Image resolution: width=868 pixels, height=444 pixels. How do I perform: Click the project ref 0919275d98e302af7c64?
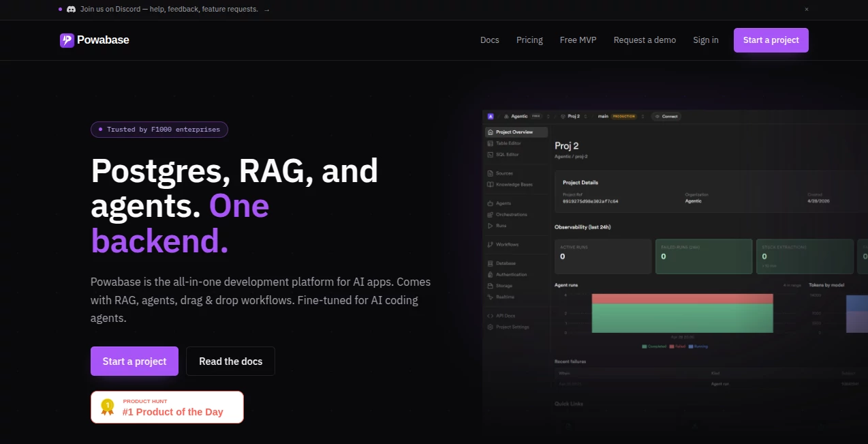tap(591, 201)
